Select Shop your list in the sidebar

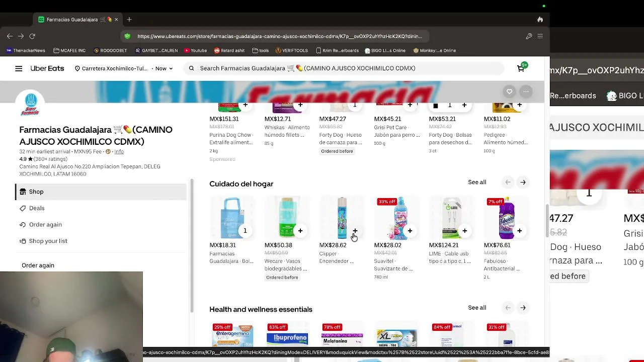101,241
